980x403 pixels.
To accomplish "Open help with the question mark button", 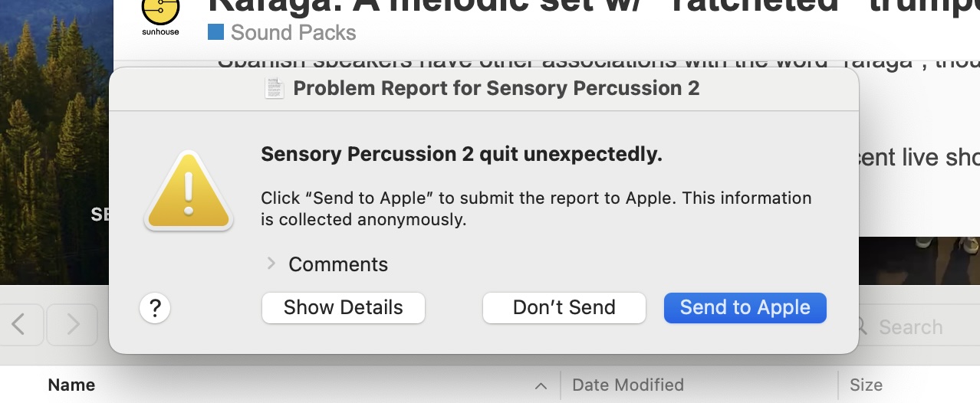I will (155, 308).
